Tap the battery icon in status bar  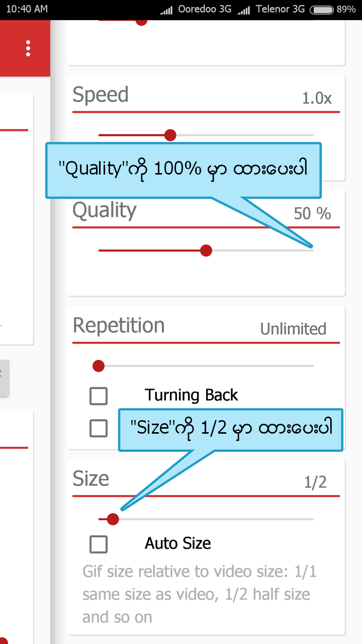tap(322, 10)
